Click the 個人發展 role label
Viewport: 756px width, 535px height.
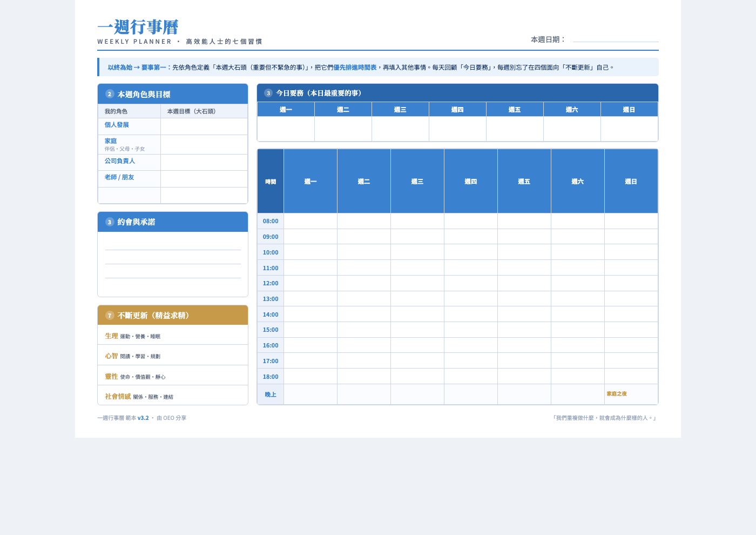tap(117, 125)
